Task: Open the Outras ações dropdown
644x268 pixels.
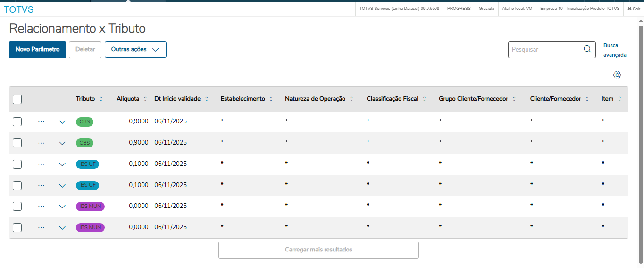Action: 135,49
